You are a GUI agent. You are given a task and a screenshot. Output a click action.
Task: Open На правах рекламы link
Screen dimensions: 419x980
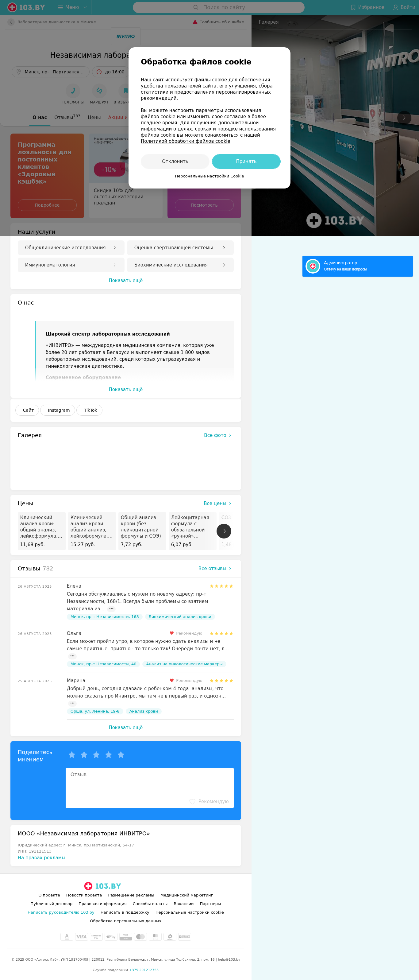(x=41, y=857)
